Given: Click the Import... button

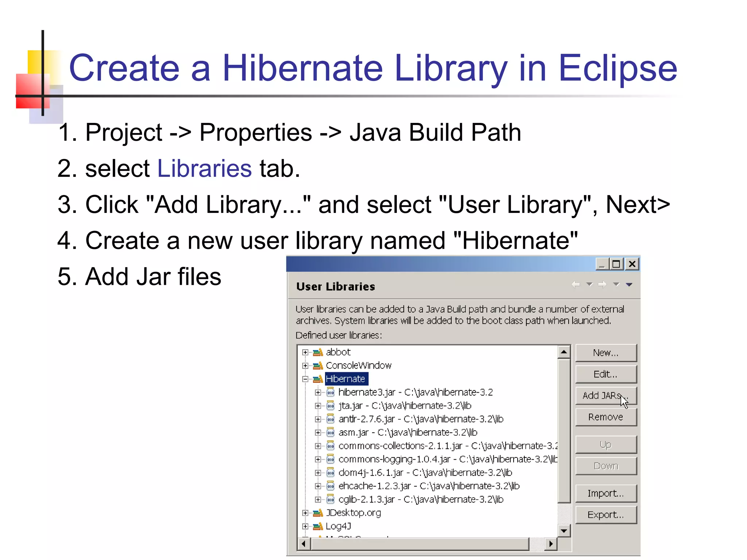Looking at the screenshot, I should pos(605,493).
